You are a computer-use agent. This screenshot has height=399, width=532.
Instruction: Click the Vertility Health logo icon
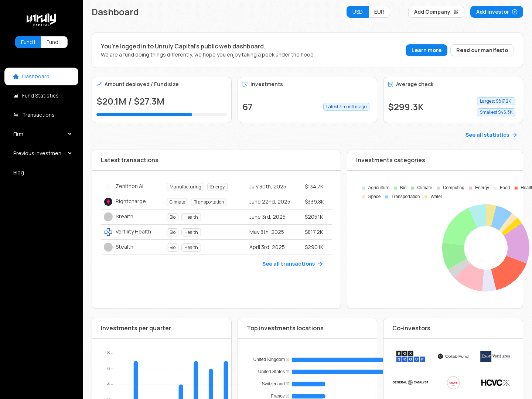tap(108, 232)
